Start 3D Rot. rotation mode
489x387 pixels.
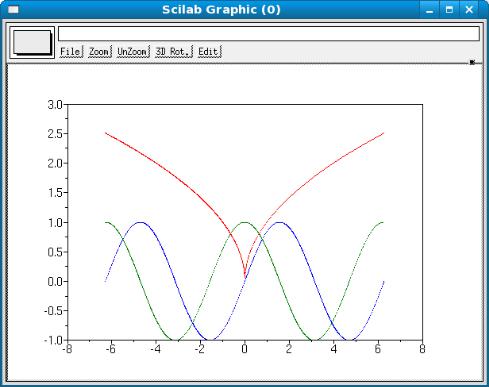click(174, 52)
